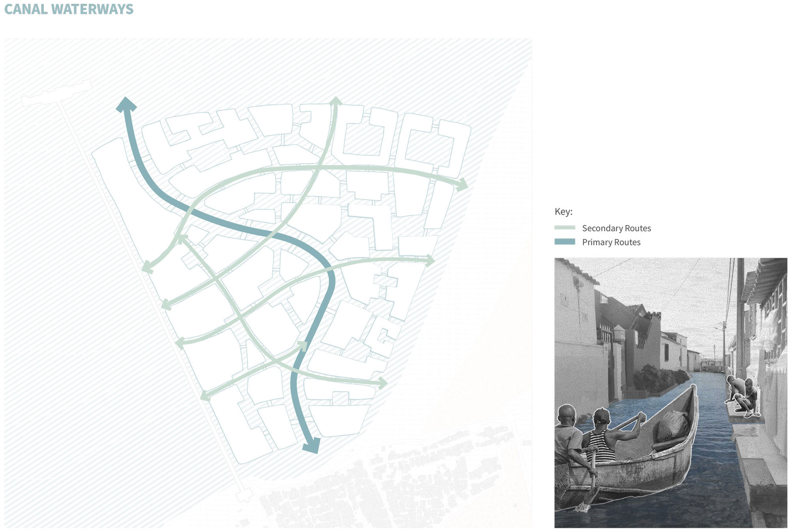790x532 pixels.
Task: Select the "Primary Routes" legend label
Action: click(611, 242)
